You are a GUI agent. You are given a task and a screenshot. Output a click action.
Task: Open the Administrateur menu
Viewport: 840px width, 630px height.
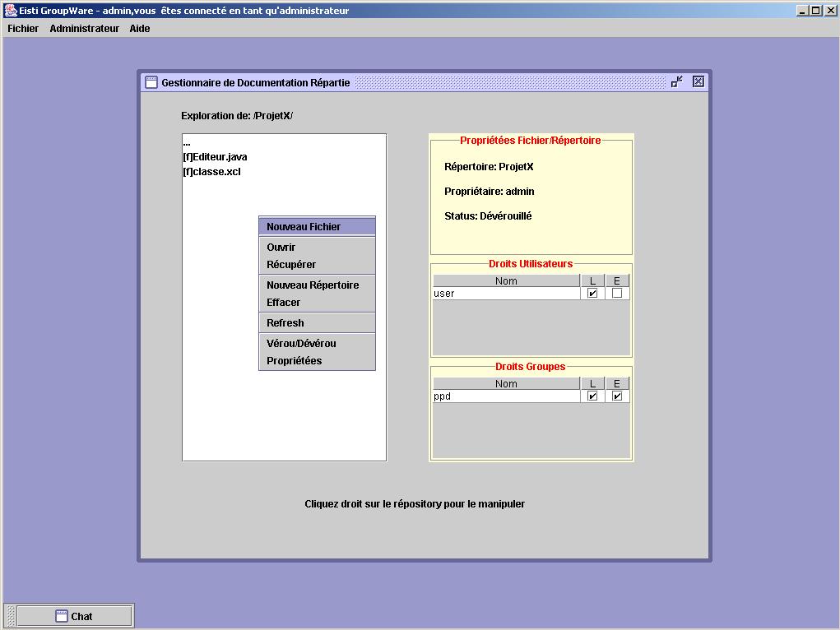pos(84,29)
